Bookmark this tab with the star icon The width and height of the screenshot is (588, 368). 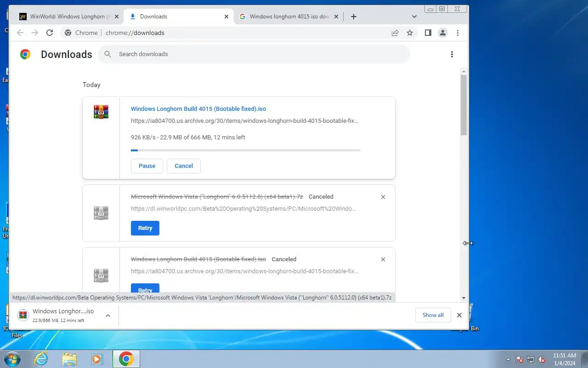[x=410, y=33]
